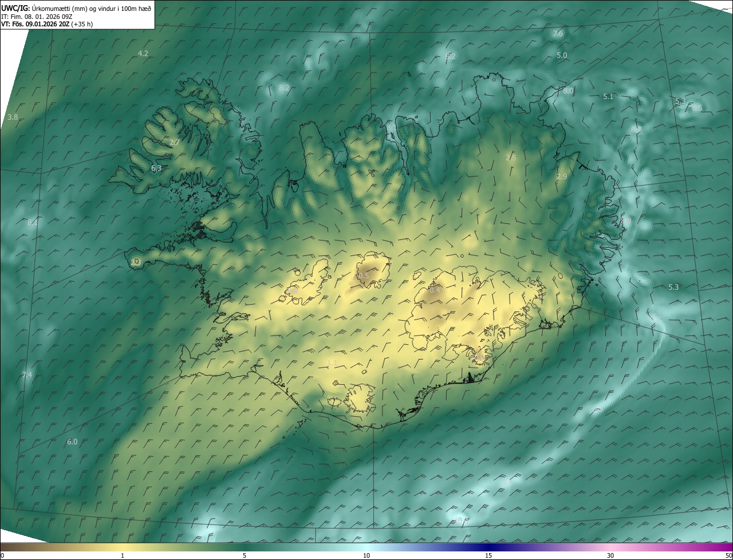Click the "0.4" value label on the glacier
The width and height of the screenshot is (733, 560).
[x=435, y=290]
